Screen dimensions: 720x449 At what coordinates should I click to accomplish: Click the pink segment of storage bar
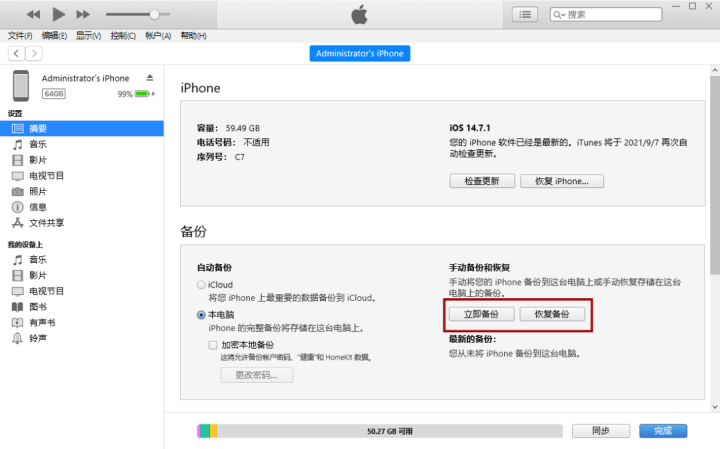coord(199,431)
